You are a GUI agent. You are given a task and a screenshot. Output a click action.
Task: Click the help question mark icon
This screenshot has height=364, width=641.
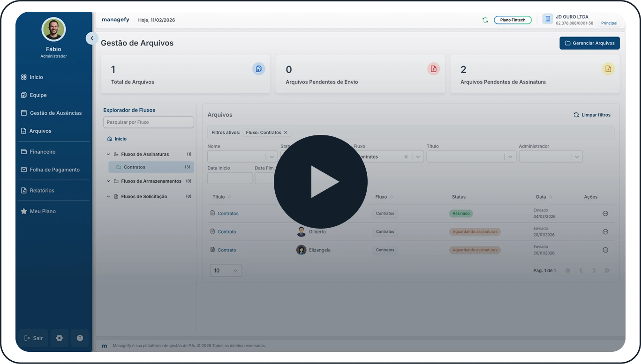(80, 338)
